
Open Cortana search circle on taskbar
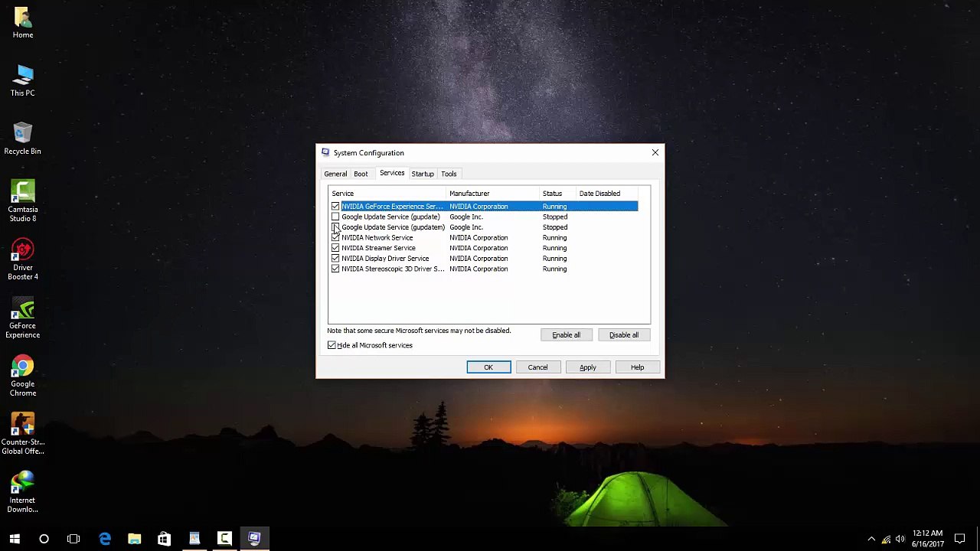click(44, 539)
